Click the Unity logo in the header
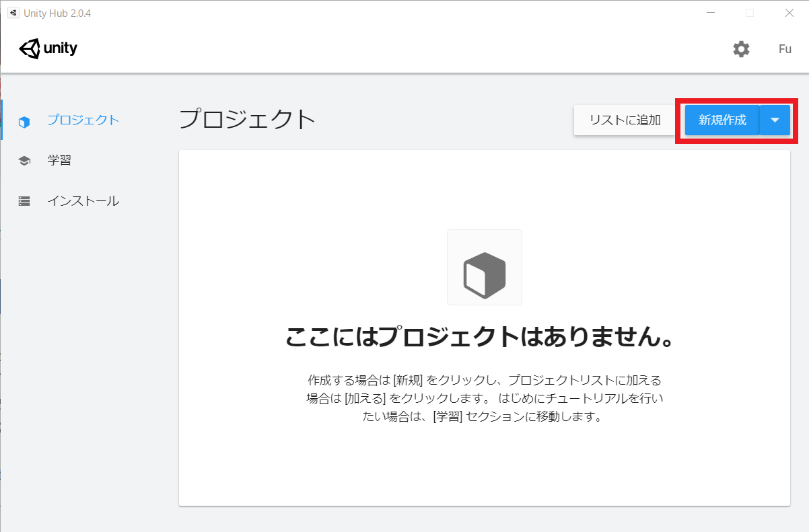The width and height of the screenshot is (809, 532). coord(48,48)
